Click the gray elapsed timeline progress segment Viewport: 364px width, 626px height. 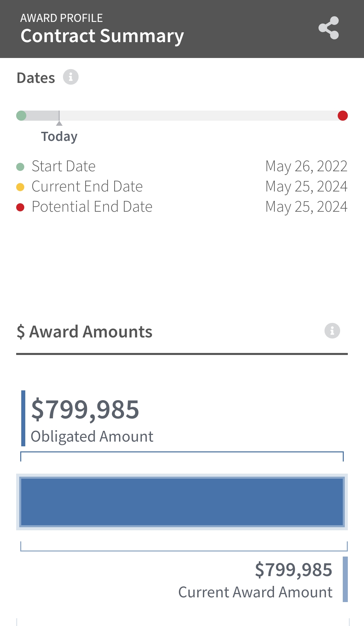(x=40, y=116)
